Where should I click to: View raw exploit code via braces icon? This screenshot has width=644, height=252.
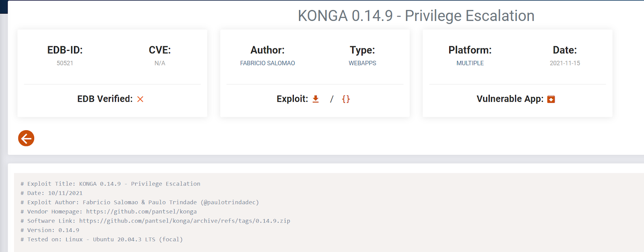346,99
